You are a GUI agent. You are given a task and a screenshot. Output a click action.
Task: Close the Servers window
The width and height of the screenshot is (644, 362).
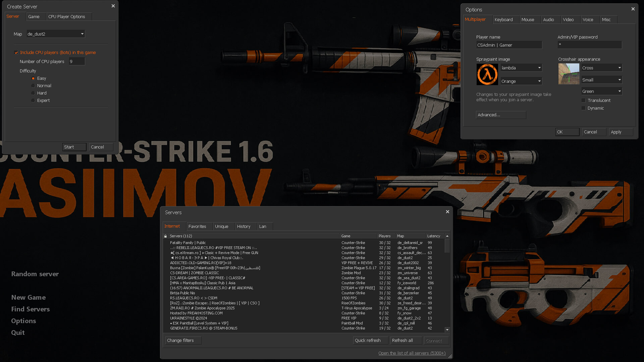[447, 212]
